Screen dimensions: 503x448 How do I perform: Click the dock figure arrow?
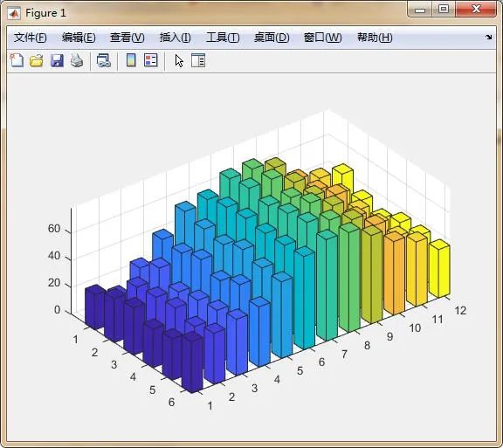(x=488, y=38)
